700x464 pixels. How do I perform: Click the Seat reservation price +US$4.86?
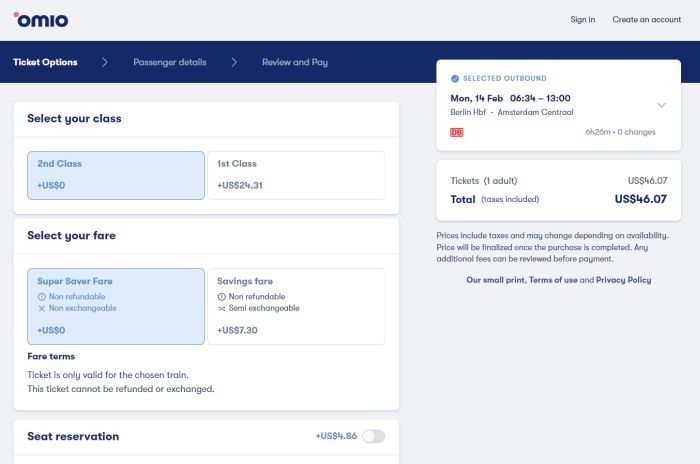[336, 436]
